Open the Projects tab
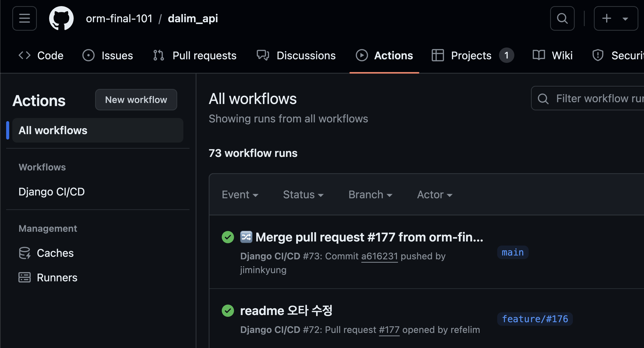The image size is (644, 348). [473, 55]
